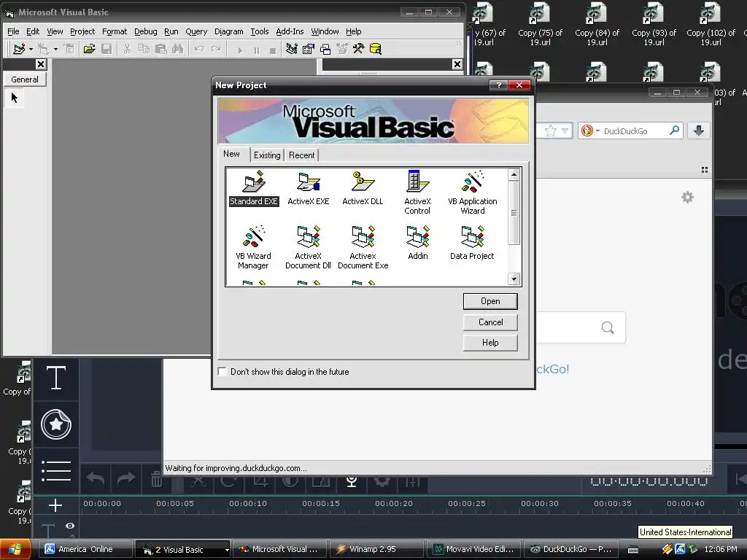
Task: Click the 00:00:10 mark on Movavi timeline
Action: click(248, 503)
